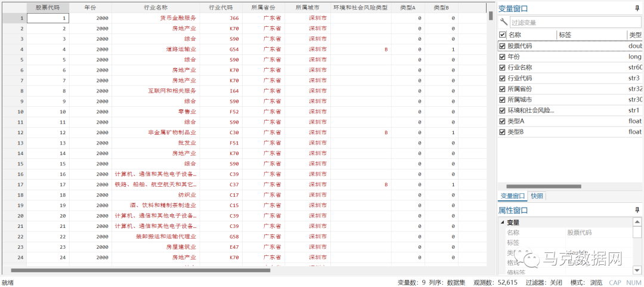644x287 pixels.
Task: Select the active cell with value 1
Action: [x=48, y=18]
